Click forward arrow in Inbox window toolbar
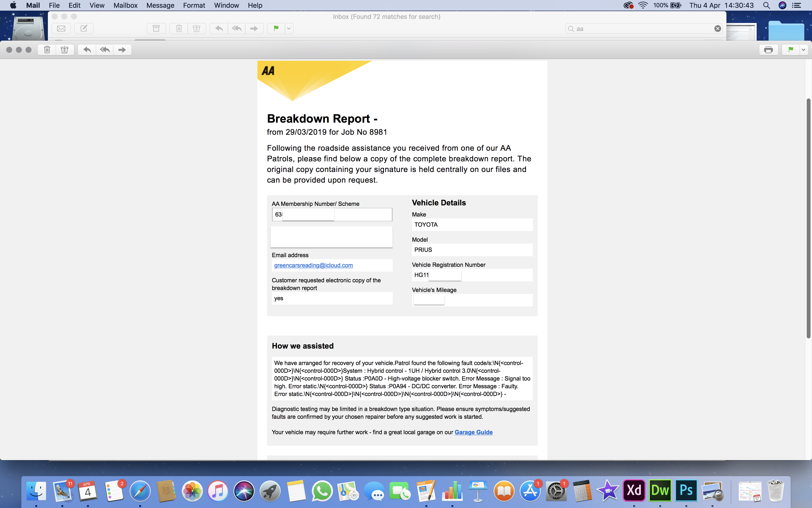 click(254, 29)
